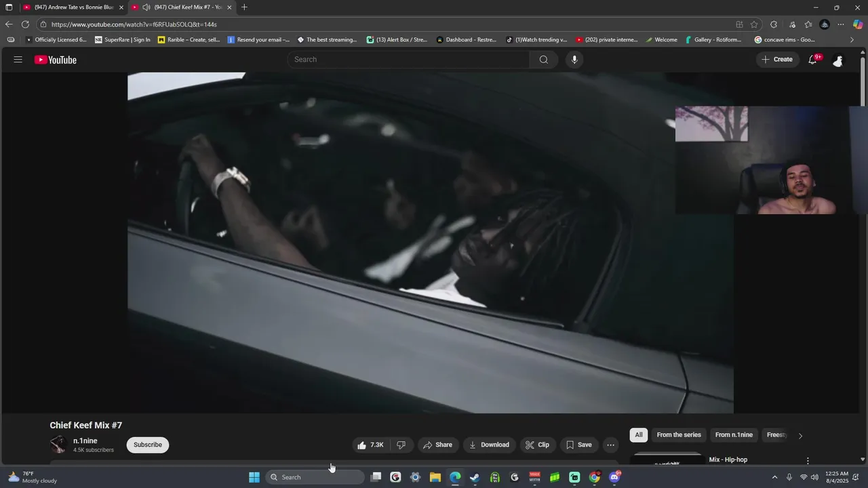Open the SuperRare | Sign In bookmark
This screenshot has height=488, width=868.
tap(123, 39)
